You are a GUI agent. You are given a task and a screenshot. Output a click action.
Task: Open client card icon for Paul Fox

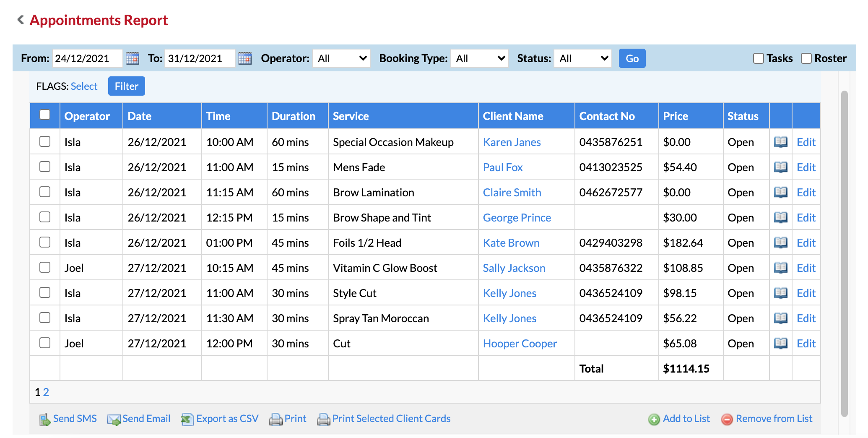pyautogui.click(x=780, y=167)
